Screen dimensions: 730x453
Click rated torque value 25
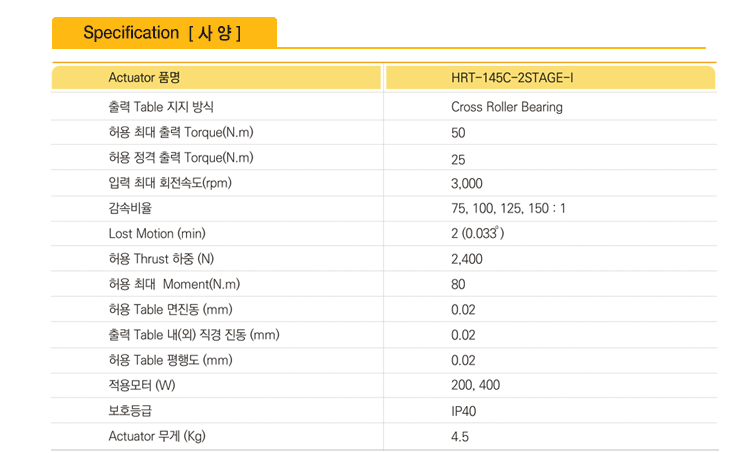pos(458,159)
